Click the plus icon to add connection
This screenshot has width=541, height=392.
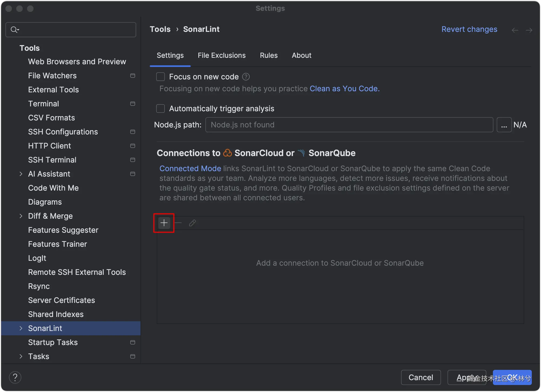[x=164, y=223]
